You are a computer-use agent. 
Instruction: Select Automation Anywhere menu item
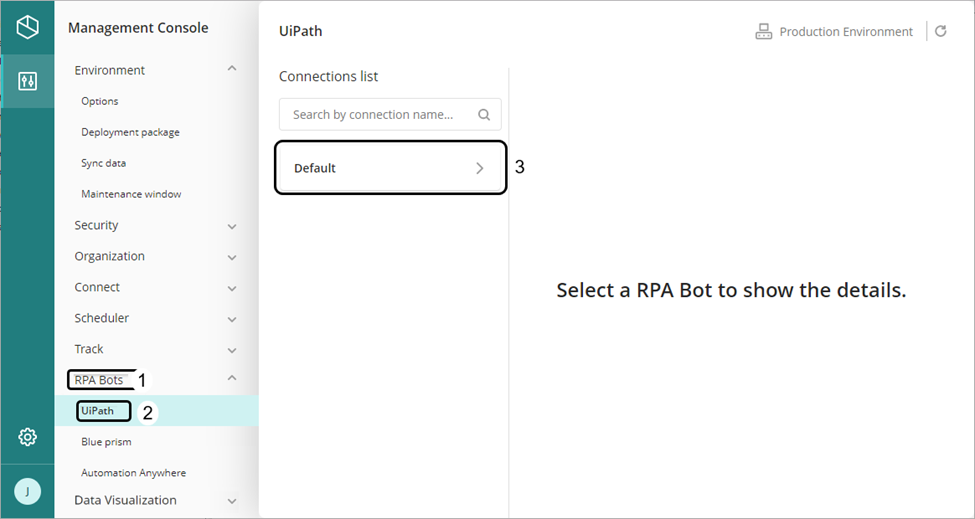133,473
